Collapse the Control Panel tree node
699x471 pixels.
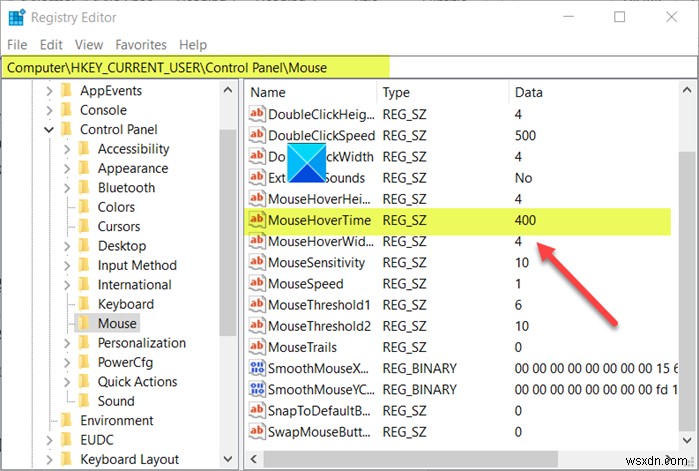click(x=49, y=130)
